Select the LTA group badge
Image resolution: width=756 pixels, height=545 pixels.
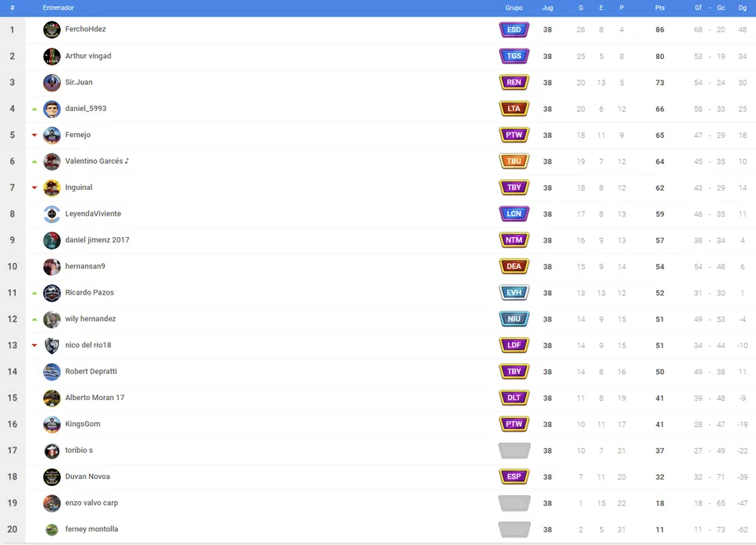pos(514,109)
